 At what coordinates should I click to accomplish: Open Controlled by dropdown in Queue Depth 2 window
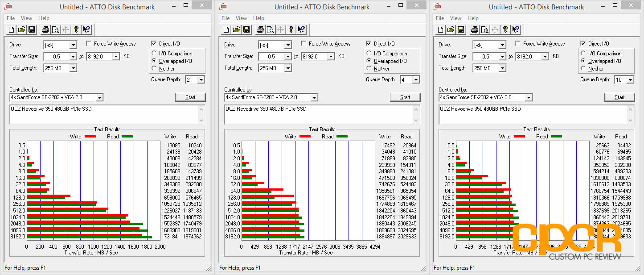(x=56, y=97)
